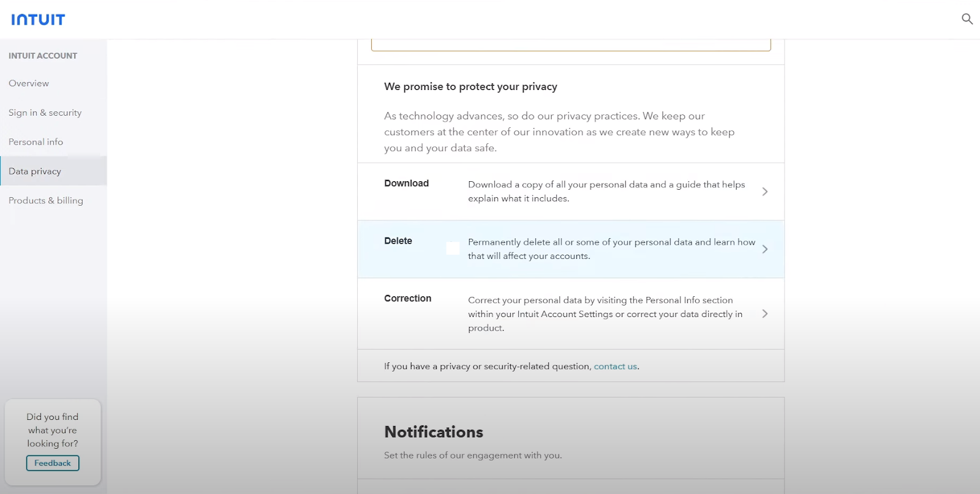980x494 pixels.
Task: Expand the Download row chevron
Action: (765, 192)
